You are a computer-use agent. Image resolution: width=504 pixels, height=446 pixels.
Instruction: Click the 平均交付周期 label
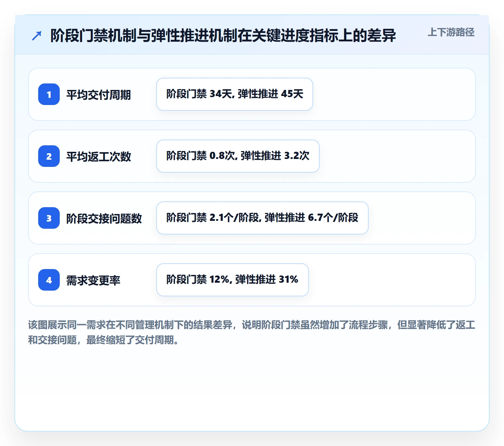99,95
